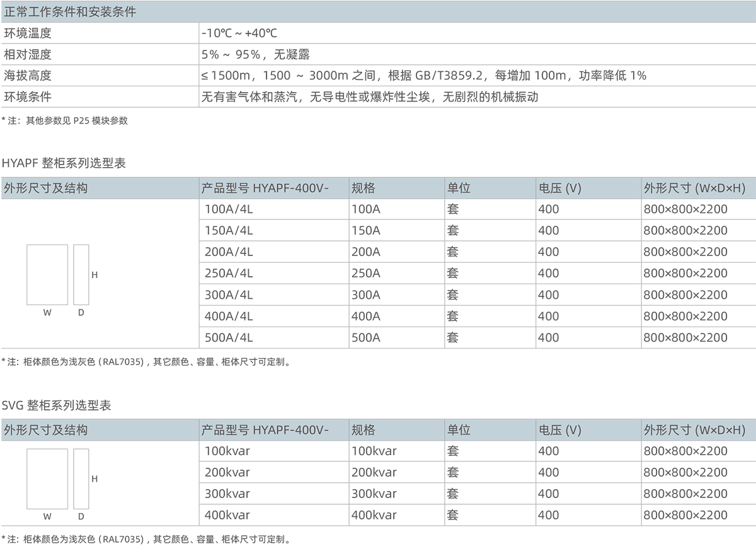Click the dimensions cell in the 400kvar row

[x=685, y=516]
